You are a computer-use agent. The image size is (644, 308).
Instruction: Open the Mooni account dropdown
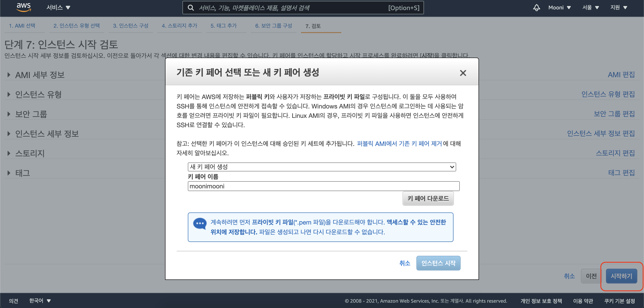click(559, 8)
